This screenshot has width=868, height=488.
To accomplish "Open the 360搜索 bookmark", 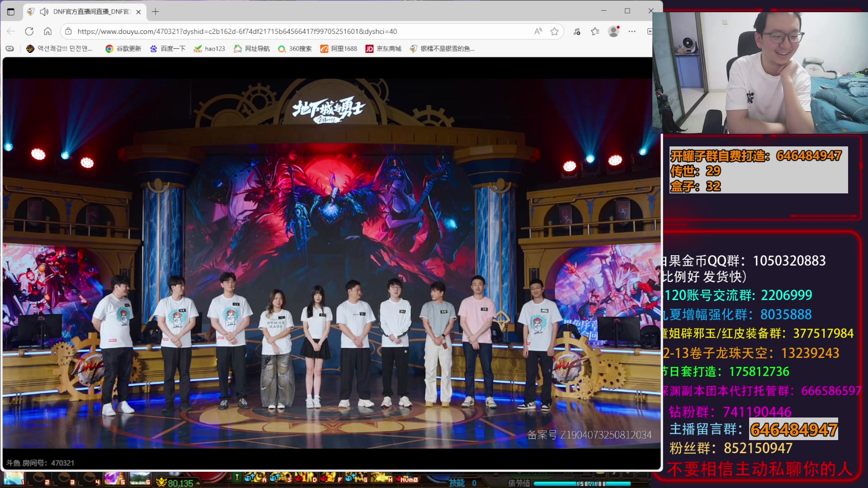I will point(295,48).
